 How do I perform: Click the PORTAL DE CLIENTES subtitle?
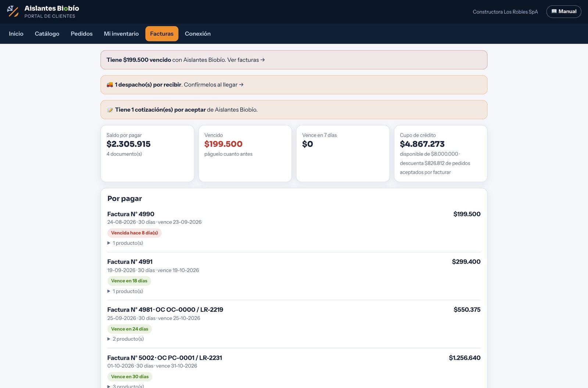[50, 16]
